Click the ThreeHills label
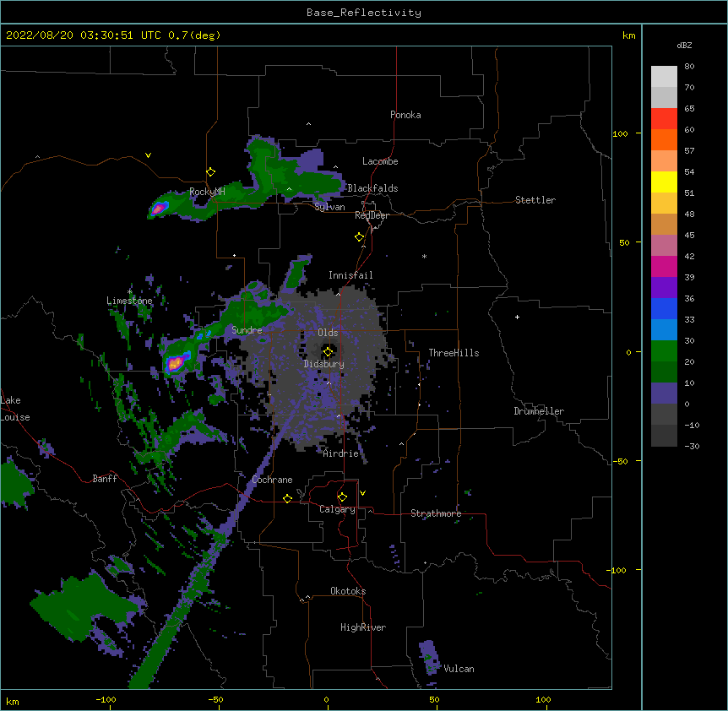Viewport: 728px width, 711px height. pyautogui.click(x=454, y=353)
